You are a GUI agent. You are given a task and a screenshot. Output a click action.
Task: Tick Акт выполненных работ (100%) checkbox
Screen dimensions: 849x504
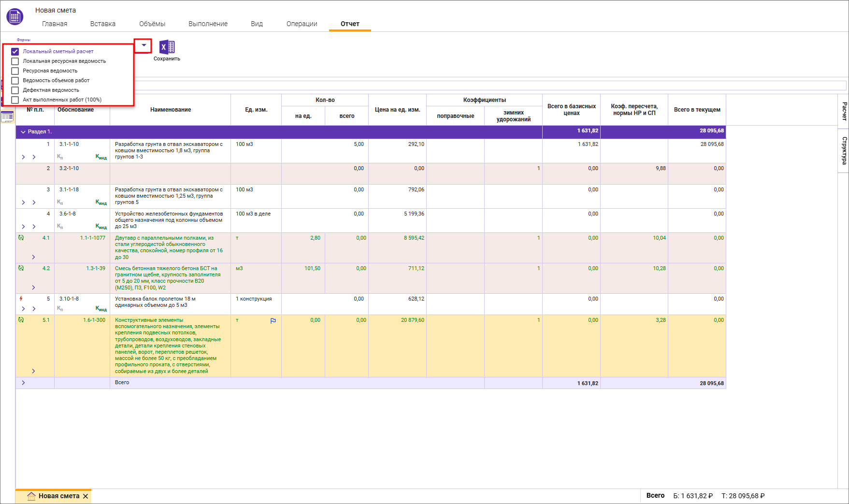[x=15, y=100]
